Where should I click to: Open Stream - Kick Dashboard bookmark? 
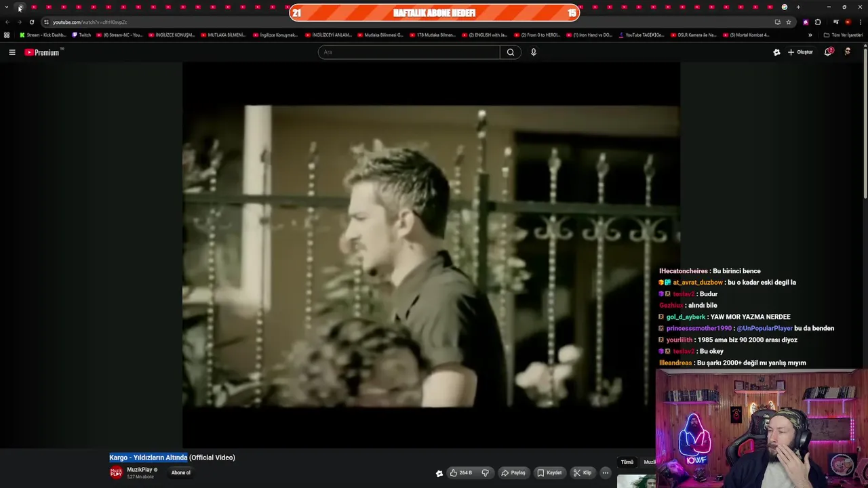coord(43,35)
